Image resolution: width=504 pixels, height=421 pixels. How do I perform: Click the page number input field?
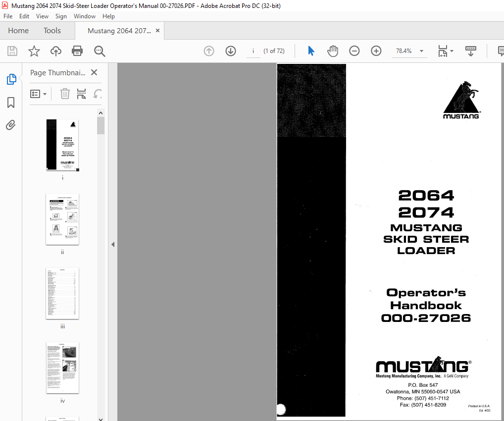(253, 51)
